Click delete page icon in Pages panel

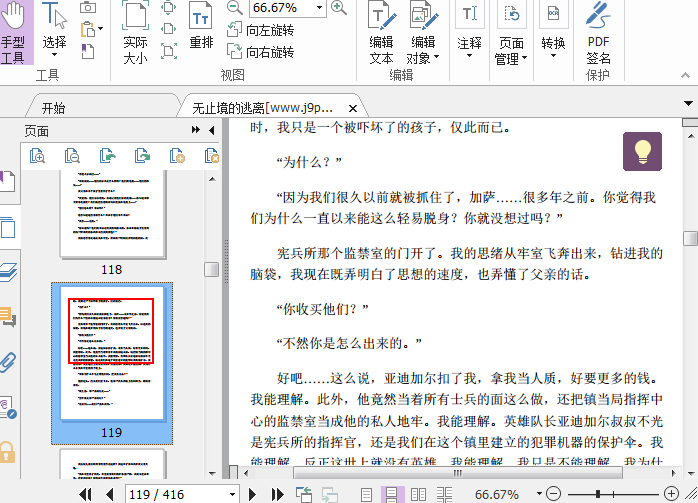point(212,156)
